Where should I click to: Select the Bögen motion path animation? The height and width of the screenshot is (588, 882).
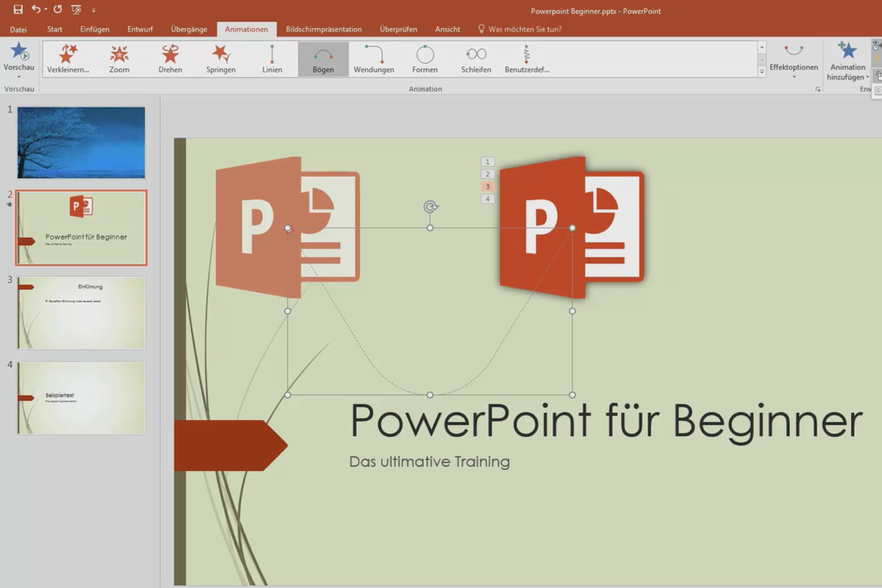coord(323,59)
